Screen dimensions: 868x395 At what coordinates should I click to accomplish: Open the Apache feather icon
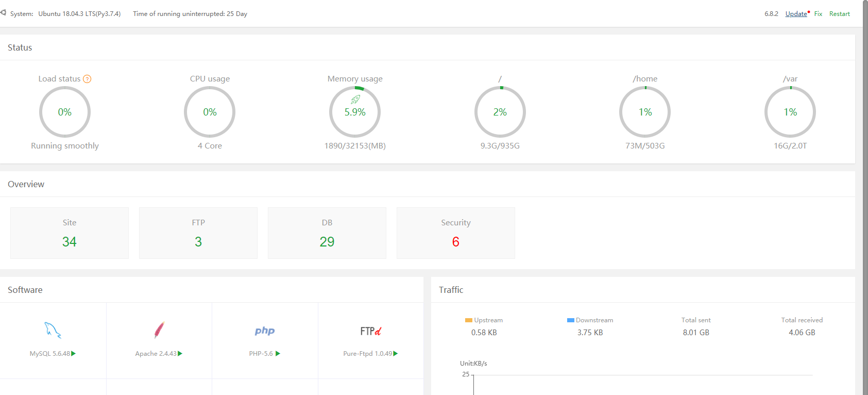(159, 330)
